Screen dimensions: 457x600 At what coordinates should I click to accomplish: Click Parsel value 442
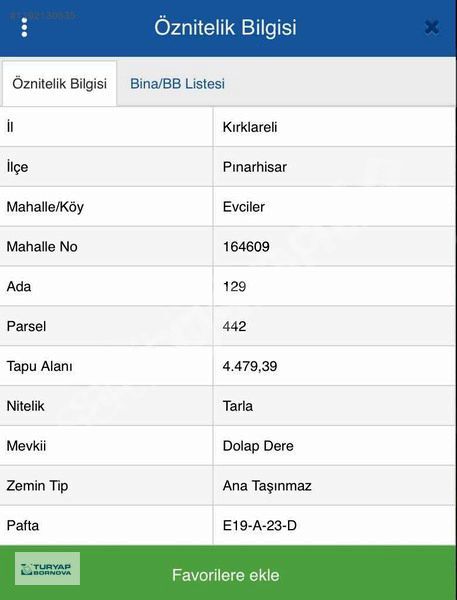pyautogui.click(x=234, y=326)
